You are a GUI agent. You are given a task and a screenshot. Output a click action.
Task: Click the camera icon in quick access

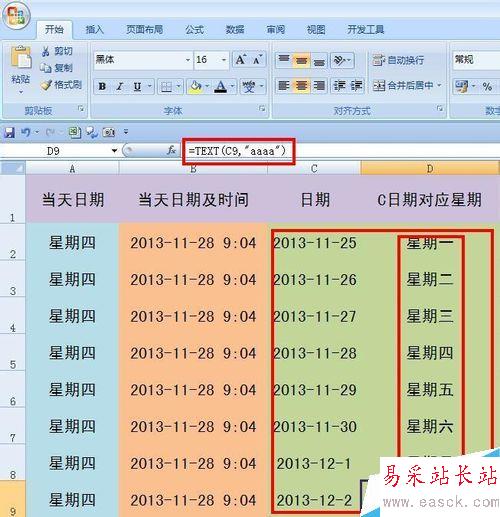pos(109,133)
